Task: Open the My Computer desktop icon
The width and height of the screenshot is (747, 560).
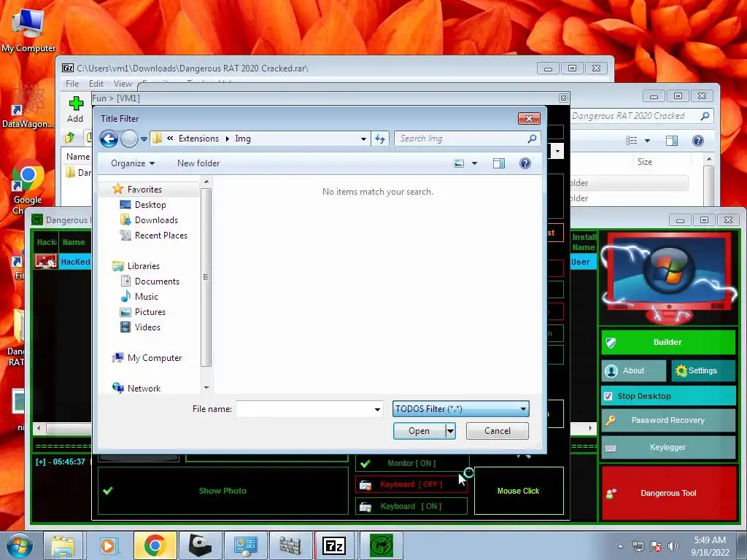Action: pyautogui.click(x=28, y=29)
